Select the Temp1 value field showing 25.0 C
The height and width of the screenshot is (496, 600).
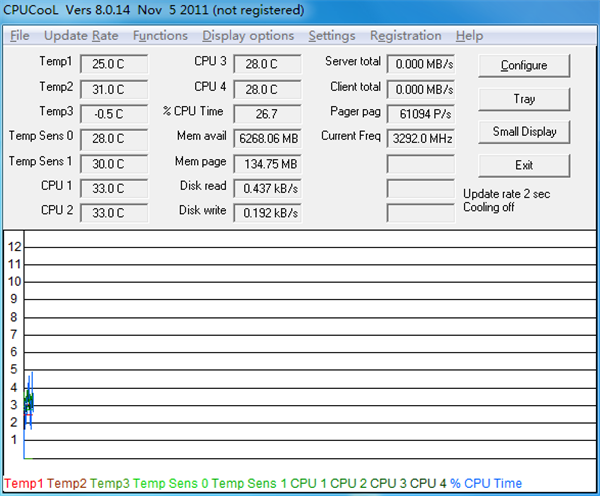(x=114, y=64)
